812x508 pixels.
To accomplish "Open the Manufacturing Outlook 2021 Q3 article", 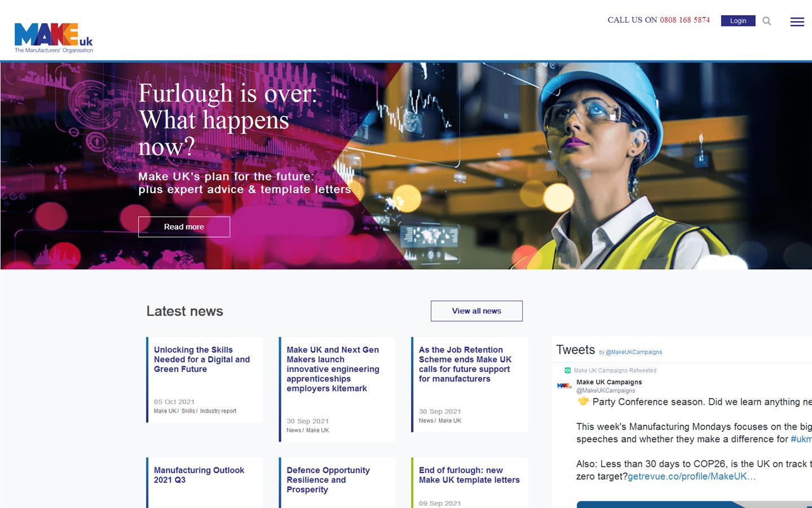I will (x=198, y=475).
